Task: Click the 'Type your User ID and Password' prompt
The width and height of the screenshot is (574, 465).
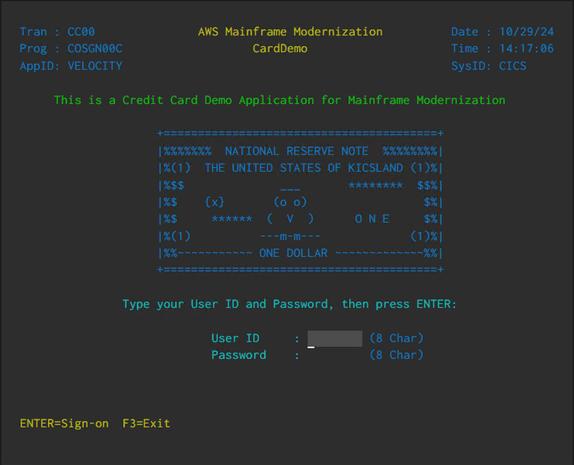Action: click(x=290, y=304)
